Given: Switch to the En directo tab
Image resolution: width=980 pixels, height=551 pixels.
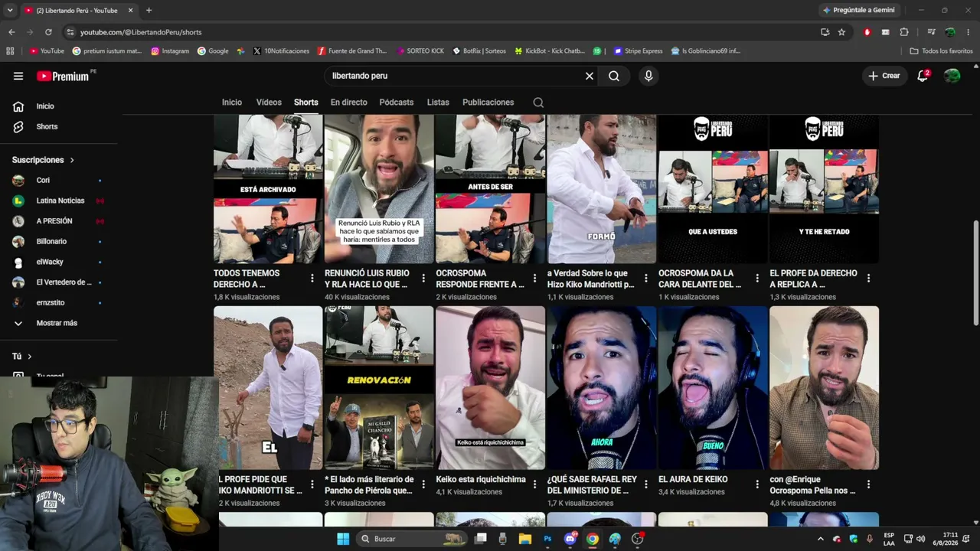Looking at the screenshot, I should coord(348,103).
